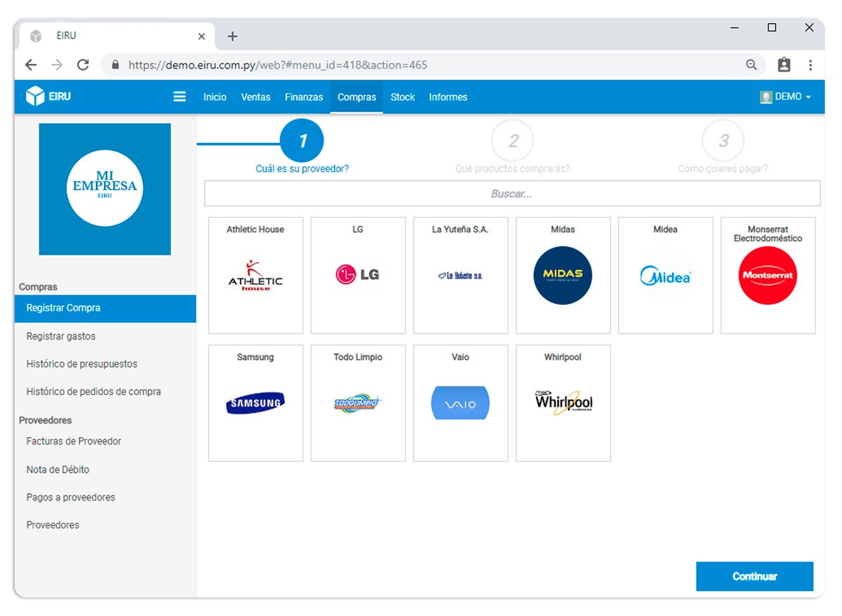
Task: Click step 3 circle Cómo quieres pagar
Action: (723, 140)
